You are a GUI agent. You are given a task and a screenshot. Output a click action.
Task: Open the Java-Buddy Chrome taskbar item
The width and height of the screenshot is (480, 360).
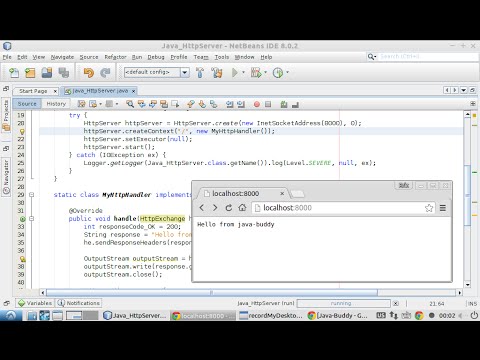[x=337, y=315]
